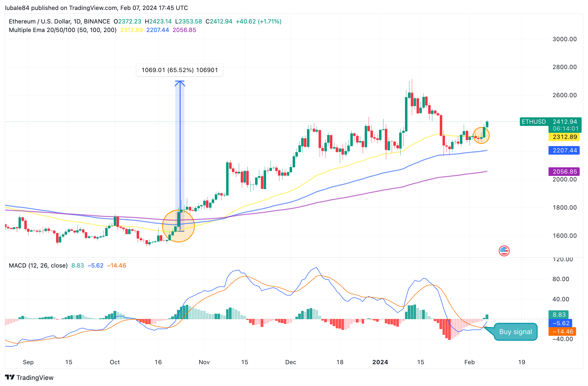Click the US flag icon on the chart

504,251
